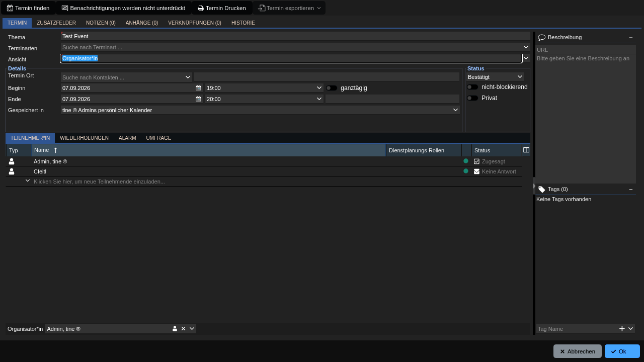Screen dimensions: 644x362
Task: Open the Alarm tab
Action: tap(127, 138)
